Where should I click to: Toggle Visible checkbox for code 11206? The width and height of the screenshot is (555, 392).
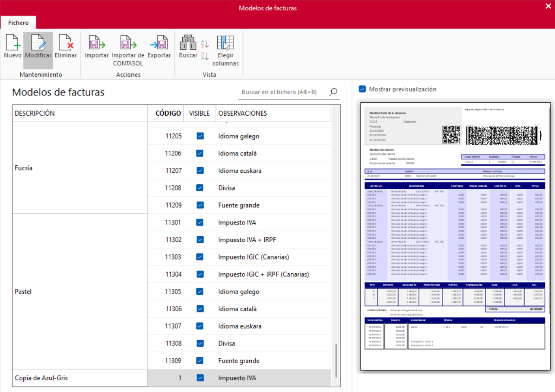[200, 153]
